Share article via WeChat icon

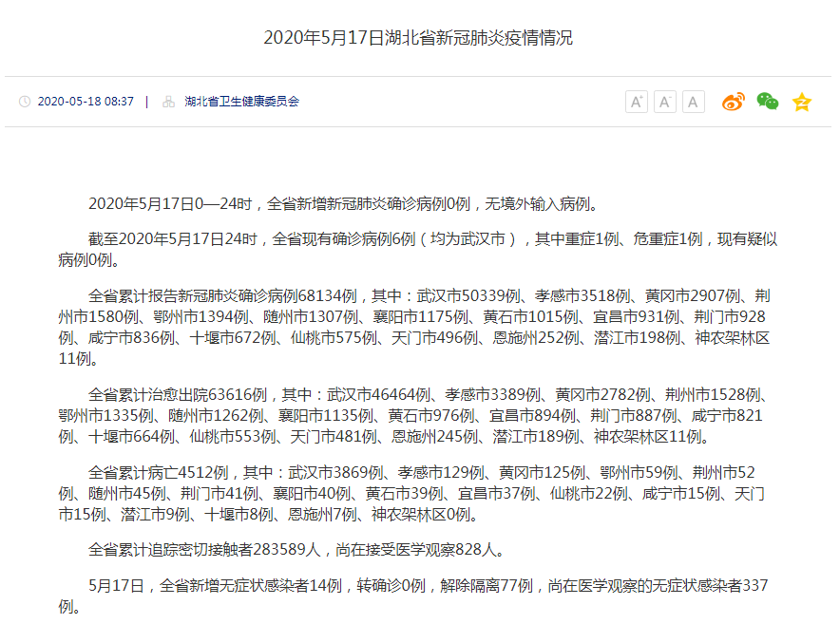pyautogui.click(x=768, y=102)
